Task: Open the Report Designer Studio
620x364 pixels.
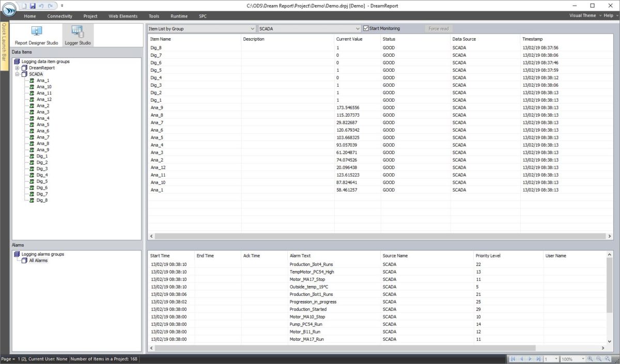Action: [36, 34]
